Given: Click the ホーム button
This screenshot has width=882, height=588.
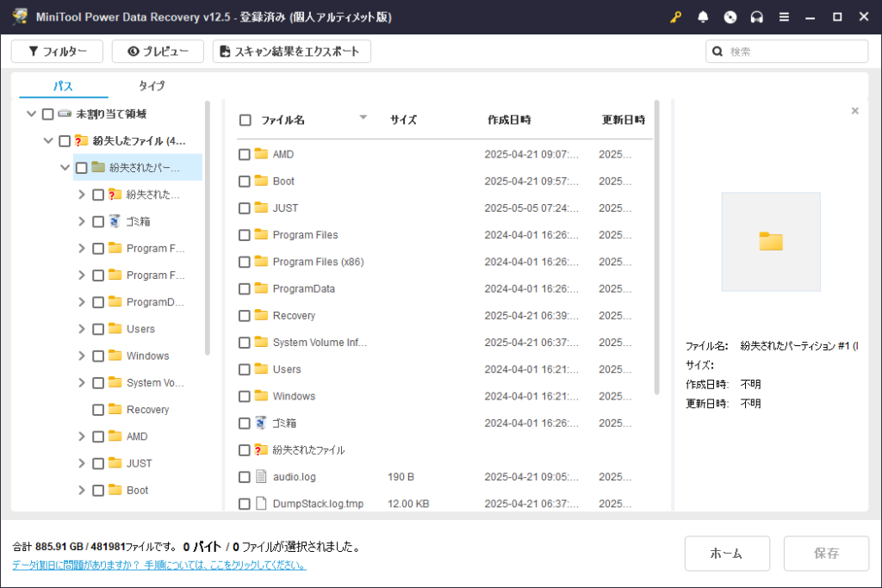Looking at the screenshot, I should [727, 554].
